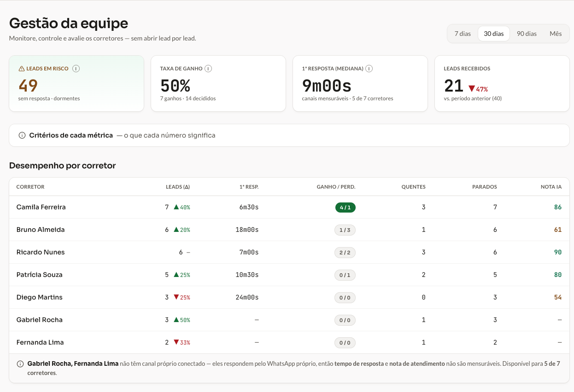Select the Mês period option
The image size is (574, 392).
556,34
